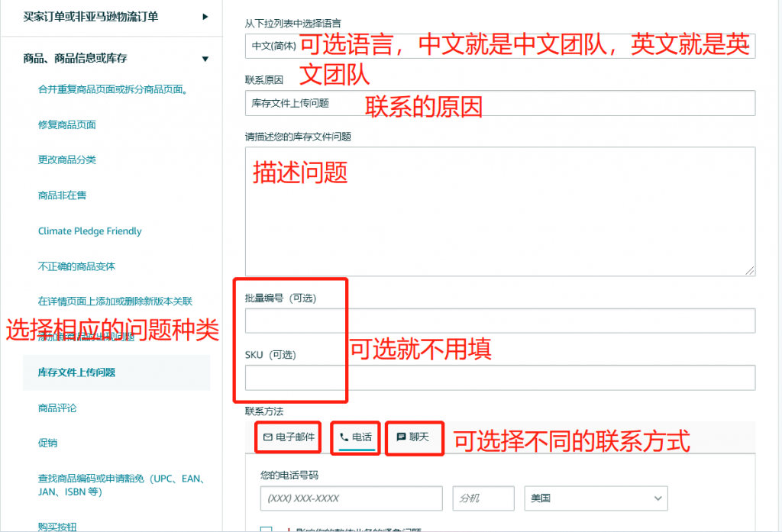Image resolution: width=782 pixels, height=532 pixels.
Task: Select 库存文件上传问题 in the sidebar
Action: [116, 372]
